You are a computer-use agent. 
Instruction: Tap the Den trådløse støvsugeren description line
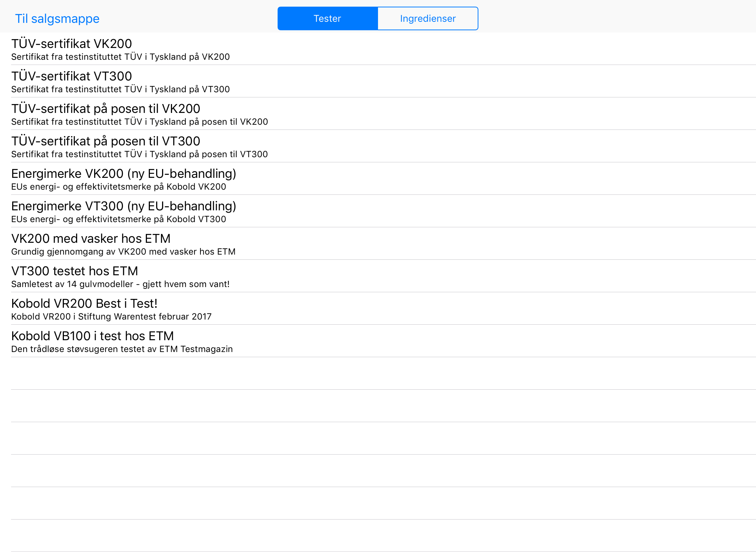click(122, 349)
